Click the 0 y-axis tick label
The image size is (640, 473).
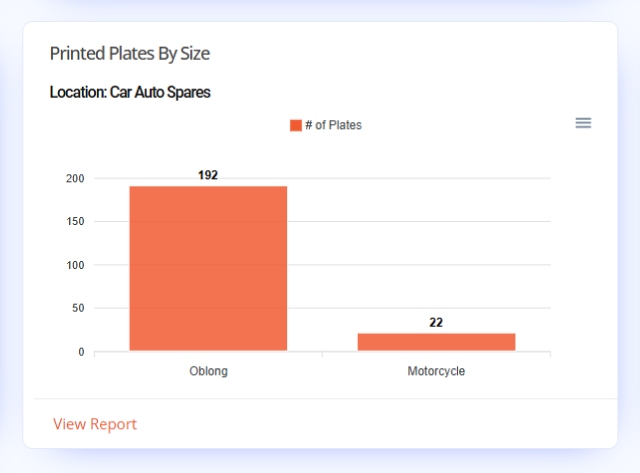[x=81, y=352]
